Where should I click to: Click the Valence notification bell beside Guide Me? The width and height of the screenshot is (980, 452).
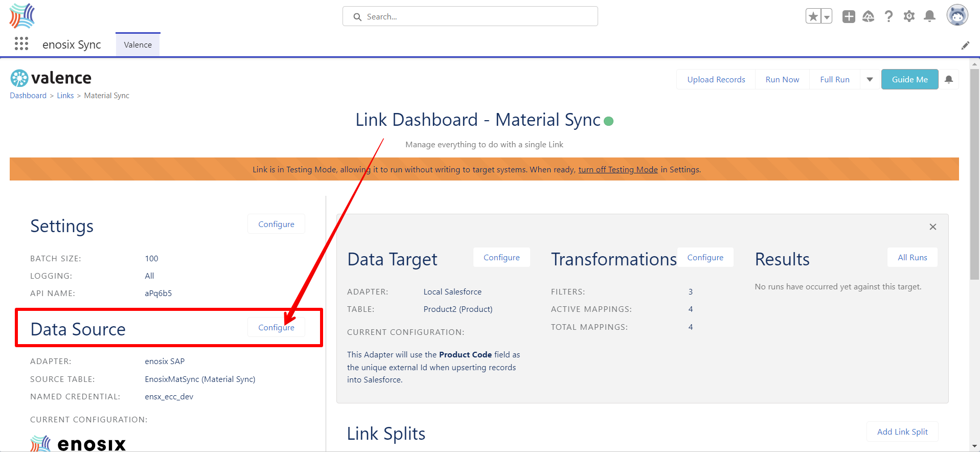point(949,79)
